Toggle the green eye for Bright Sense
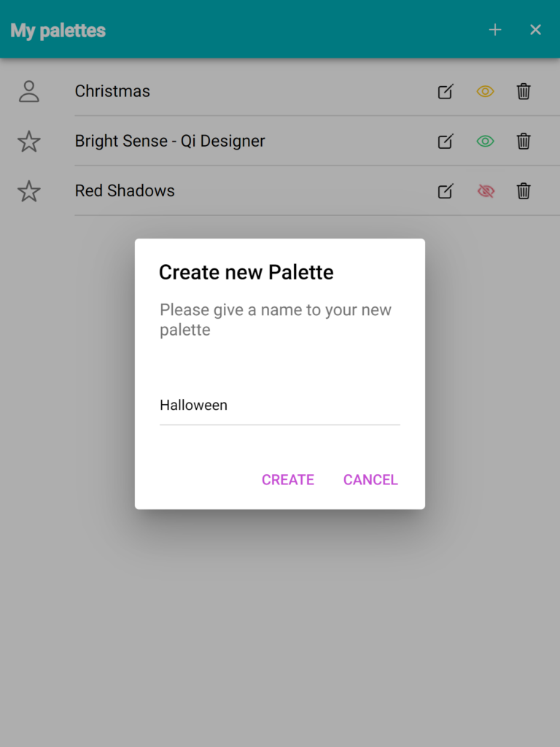The image size is (560, 747). (485, 141)
